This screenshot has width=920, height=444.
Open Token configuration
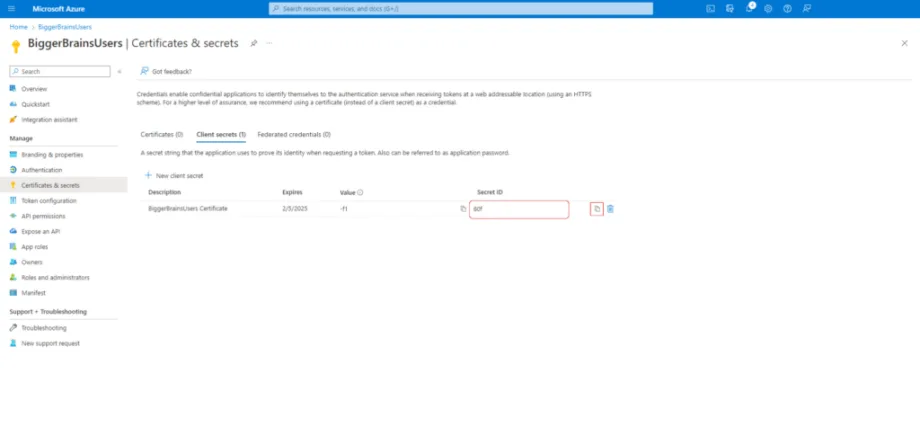tap(49, 201)
